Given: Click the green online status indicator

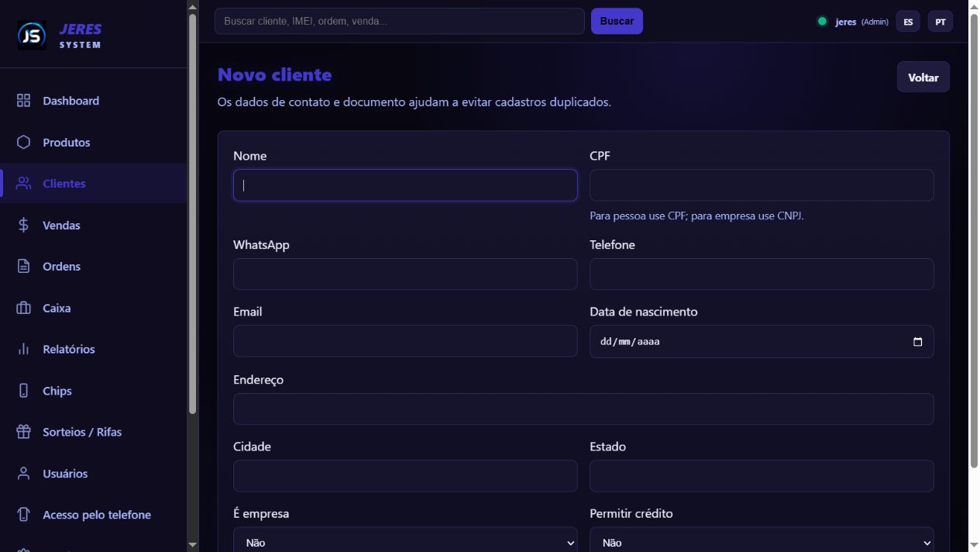Looking at the screenshot, I should coord(822,22).
